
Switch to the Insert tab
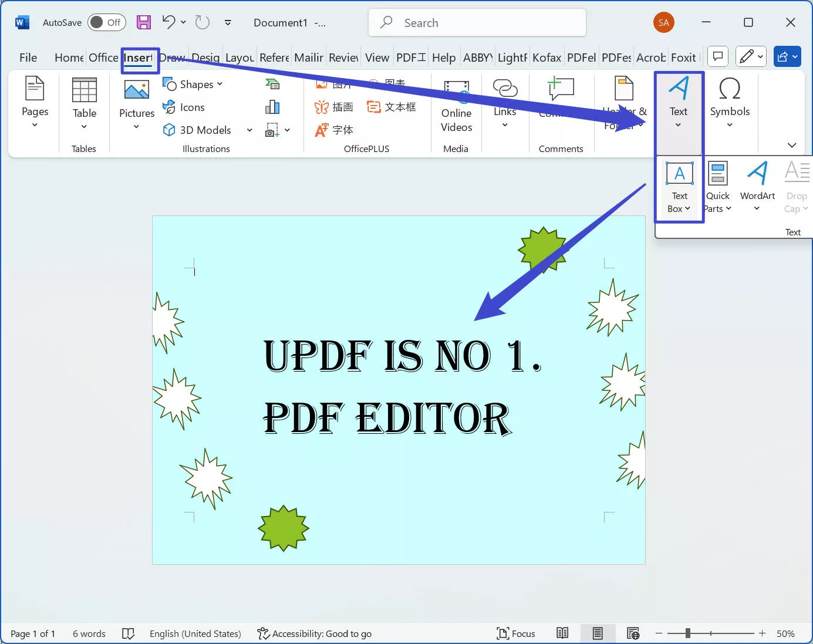point(139,58)
